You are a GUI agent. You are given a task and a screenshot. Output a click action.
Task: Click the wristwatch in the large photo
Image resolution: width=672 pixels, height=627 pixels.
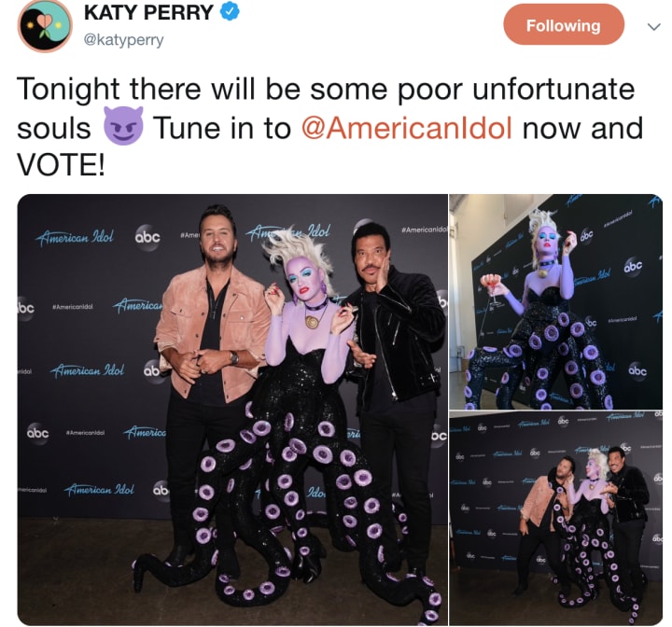(234, 357)
